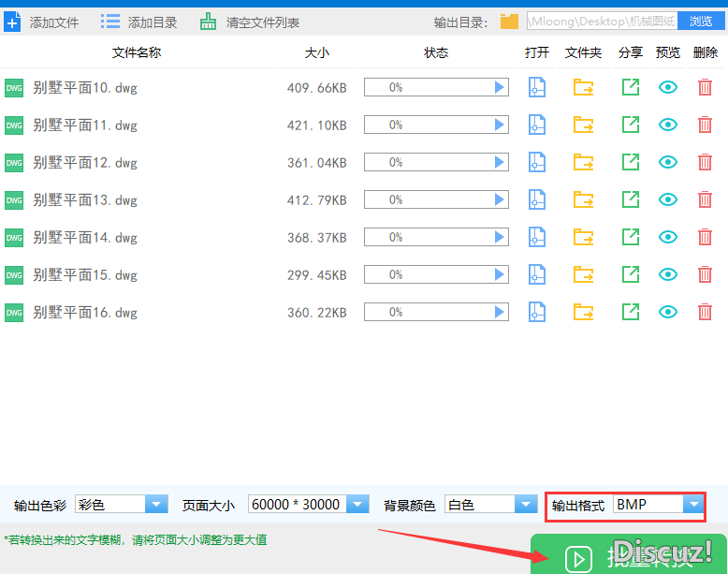Screen dimensions: 728x574
Task: Delete 别墅平面16.dwg from the list
Action: point(705,312)
